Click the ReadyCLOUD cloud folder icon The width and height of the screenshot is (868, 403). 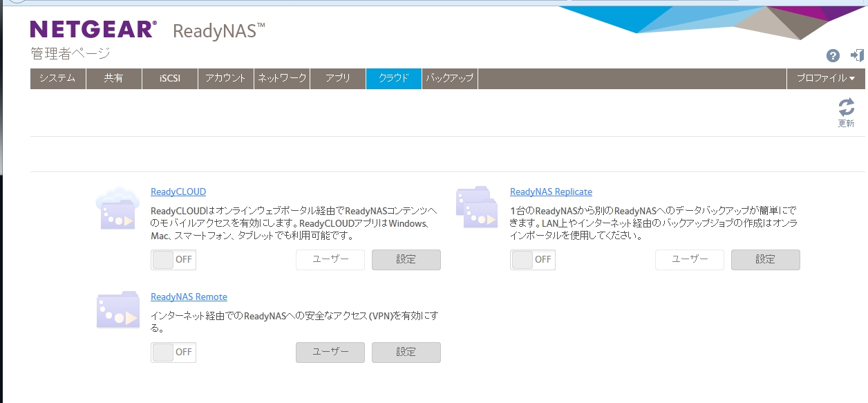[118, 208]
